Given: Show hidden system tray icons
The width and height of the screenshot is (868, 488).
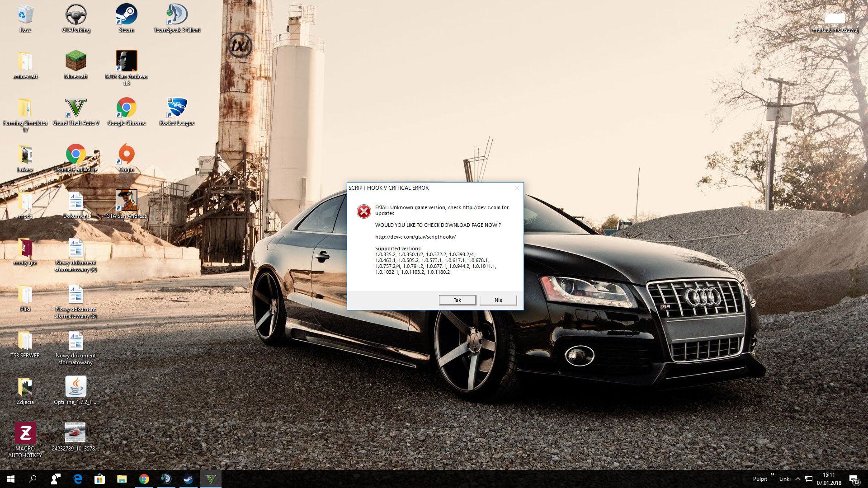Looking at the screenshot, I should pyautogui.click(x=798, y=479).
